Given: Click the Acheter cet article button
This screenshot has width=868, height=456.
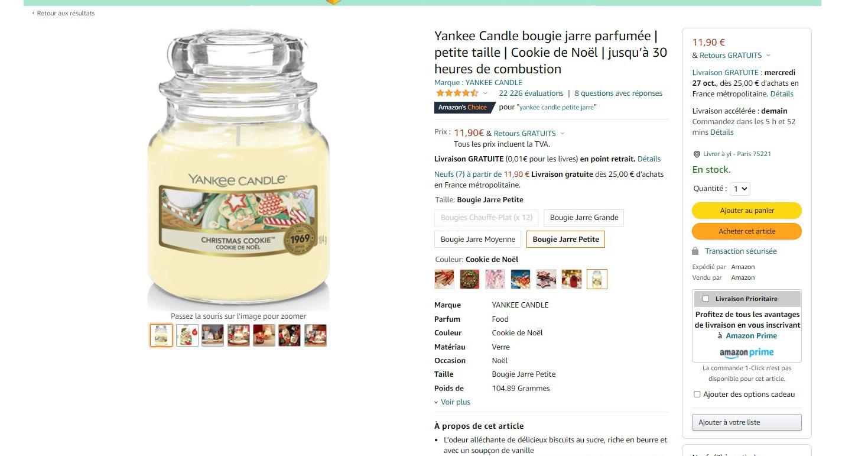Looking at the screenshot, I should tap(747, 231).
